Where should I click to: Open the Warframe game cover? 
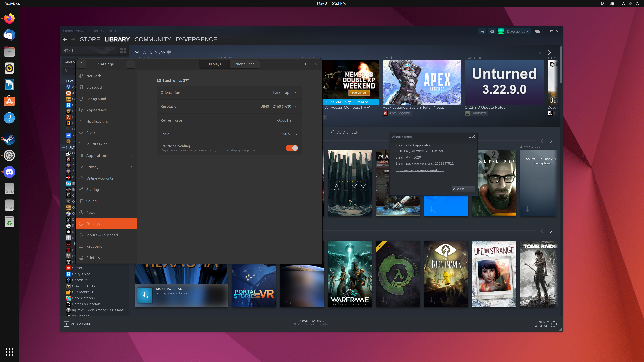[350, 274]
